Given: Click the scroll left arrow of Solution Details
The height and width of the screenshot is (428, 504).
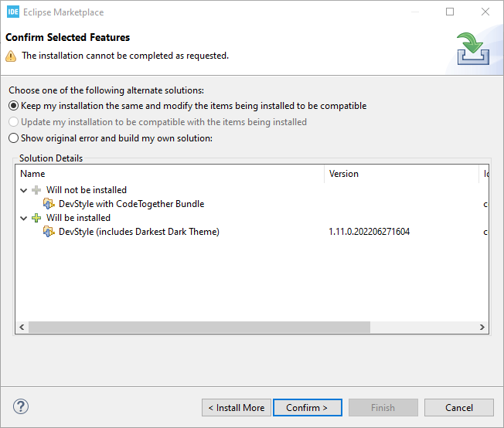Looking at the screenshot, I should click(22, 327).
